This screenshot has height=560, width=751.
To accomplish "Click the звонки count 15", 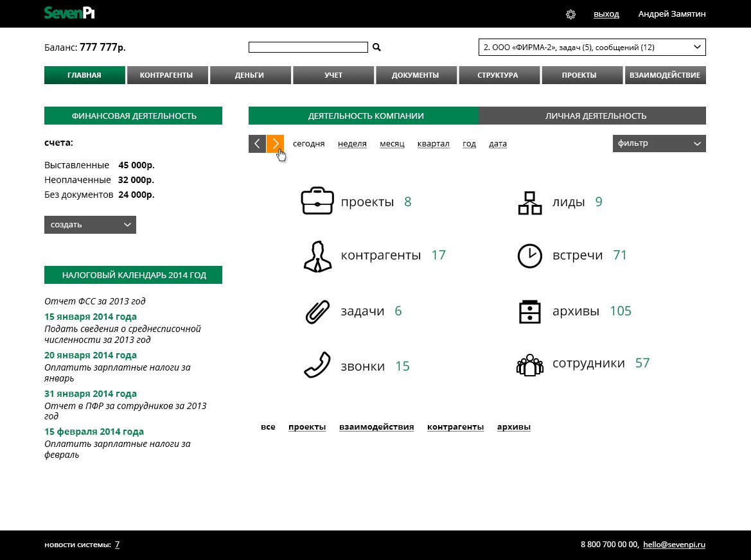I will pyautogui.click(x=402, y=365).
